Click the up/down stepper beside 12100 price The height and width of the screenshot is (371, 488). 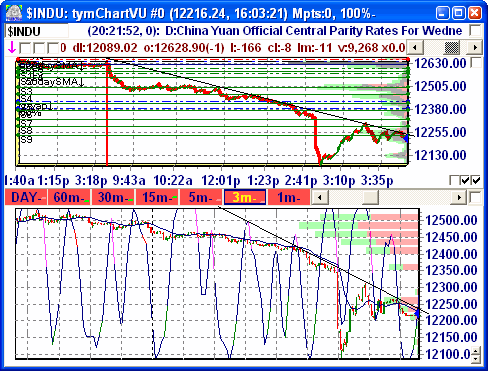click(x=477, y=354)
